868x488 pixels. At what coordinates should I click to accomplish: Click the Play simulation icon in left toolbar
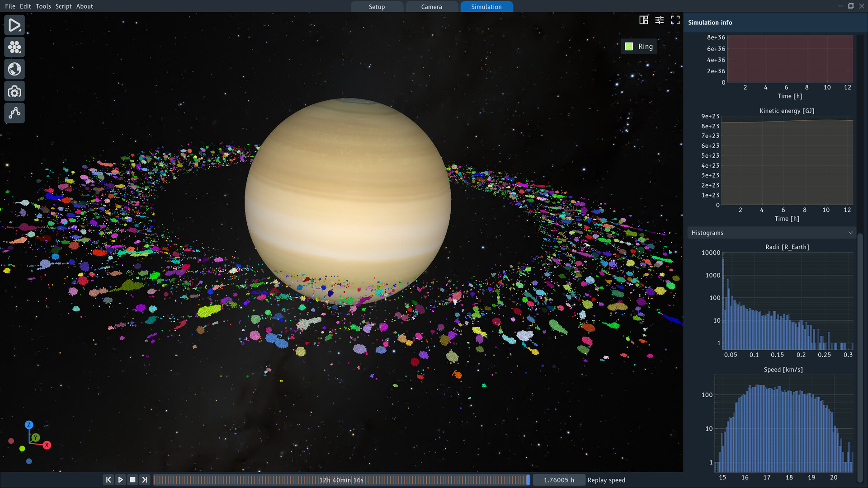pyautogui.click(x=14, y=25)
